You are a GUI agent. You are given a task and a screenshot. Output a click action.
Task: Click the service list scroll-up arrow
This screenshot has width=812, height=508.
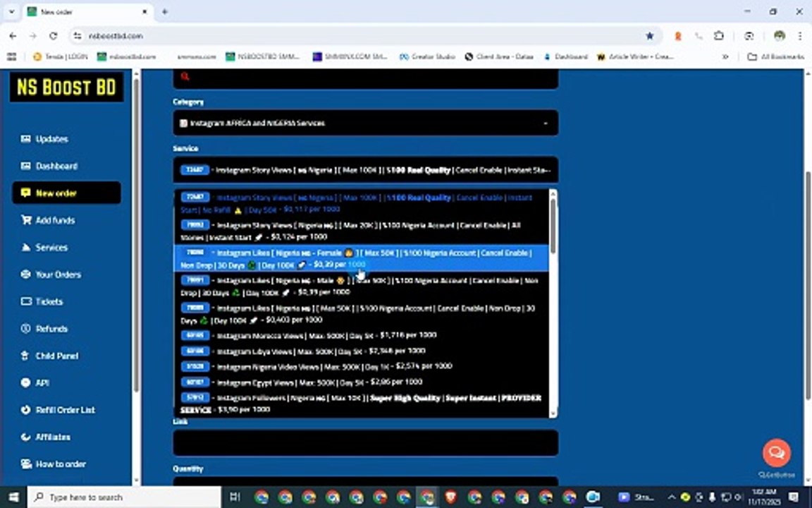(553, 194)
